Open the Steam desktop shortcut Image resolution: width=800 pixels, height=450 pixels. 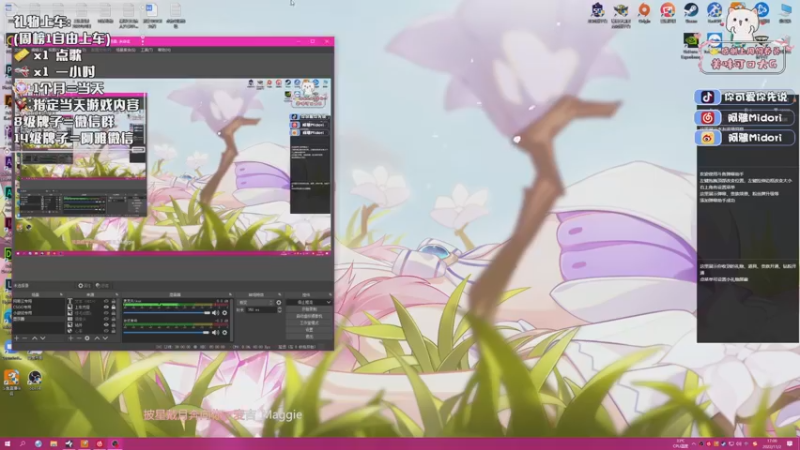(x=691, y=12)
